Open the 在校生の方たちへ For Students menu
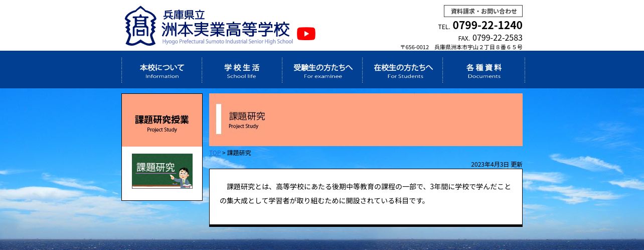 coord(403,70)
